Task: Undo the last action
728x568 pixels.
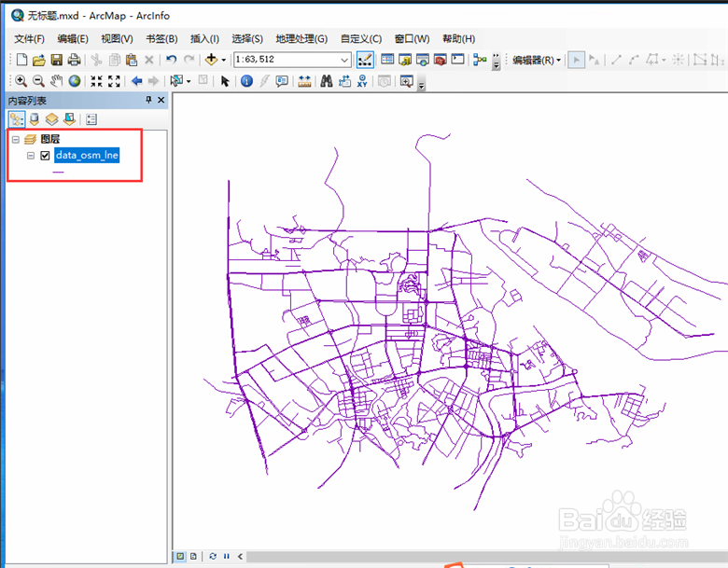Action: [x=172, y=60]
